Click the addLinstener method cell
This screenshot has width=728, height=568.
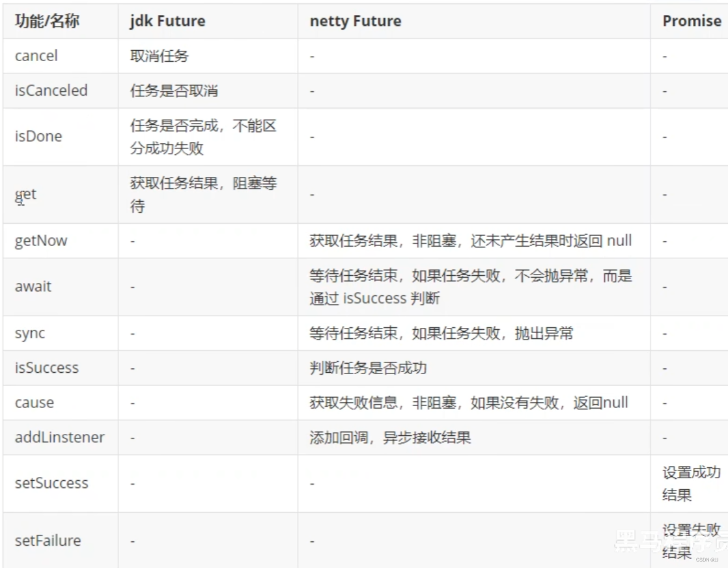[x=60, y=437]
